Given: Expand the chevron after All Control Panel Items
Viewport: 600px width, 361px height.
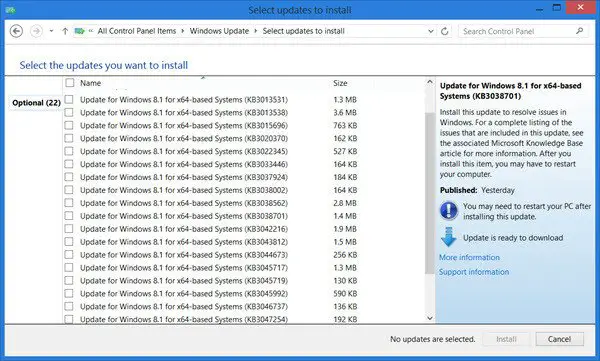Looking at the screenshot, I should (x=183, y=31).
